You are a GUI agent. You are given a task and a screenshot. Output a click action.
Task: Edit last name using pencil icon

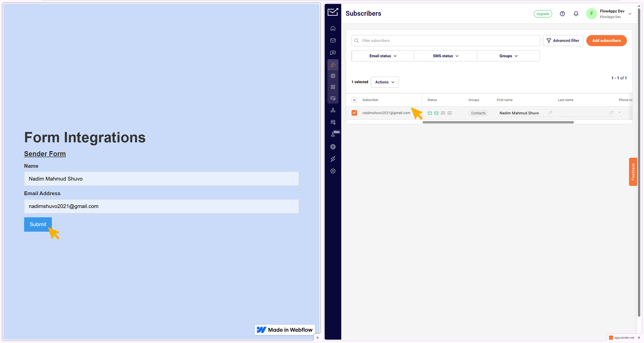[611, 113]
